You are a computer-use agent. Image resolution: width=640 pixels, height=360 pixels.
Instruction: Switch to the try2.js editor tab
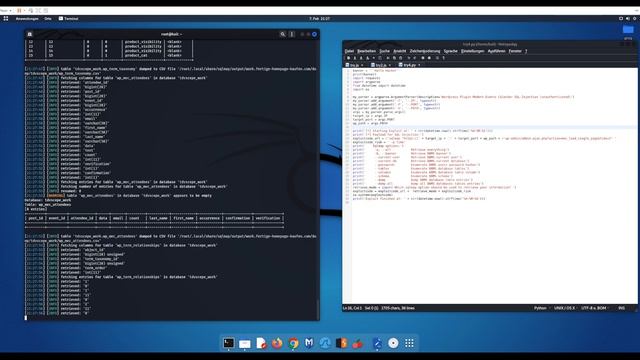pos(381,65)
